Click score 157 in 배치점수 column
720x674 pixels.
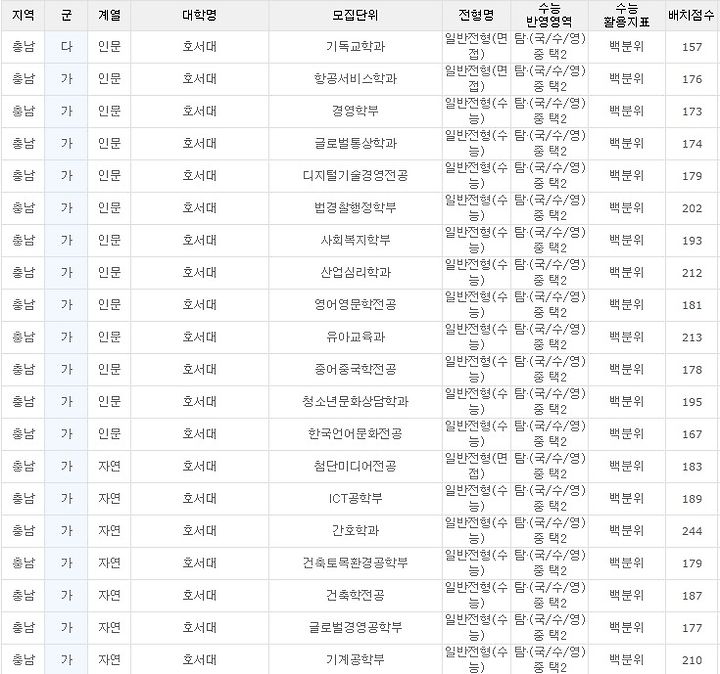[692, 47]
